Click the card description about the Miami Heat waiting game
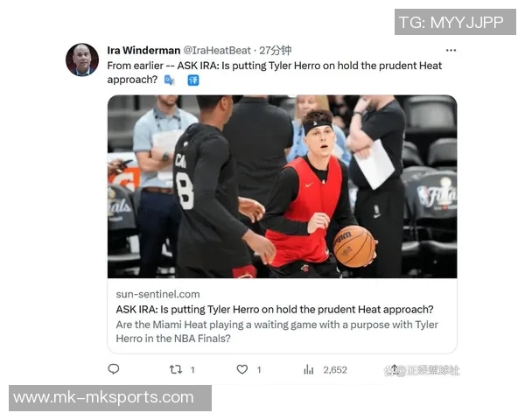Viewport: 525px width, 420px height. click(276, 332)
